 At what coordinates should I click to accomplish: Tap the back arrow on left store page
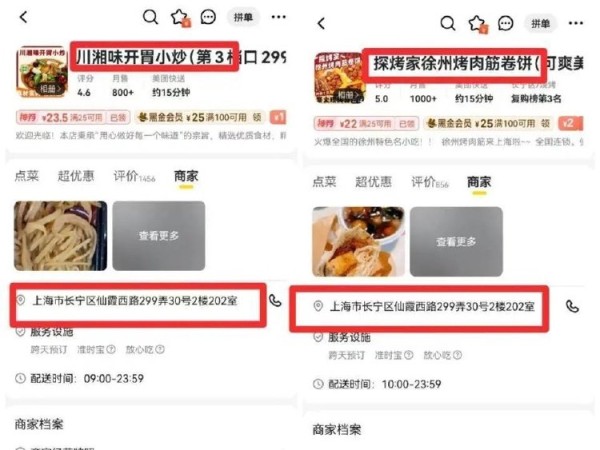(x=24, y=17)
